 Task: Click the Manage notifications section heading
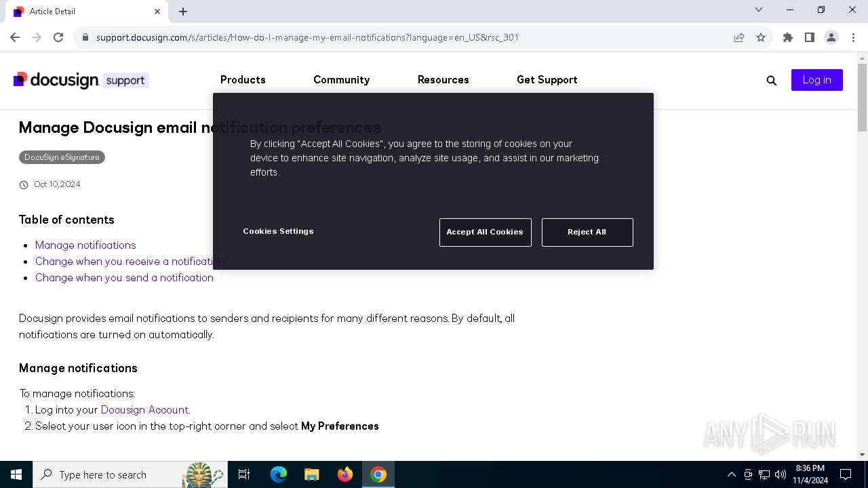(78, 368)
